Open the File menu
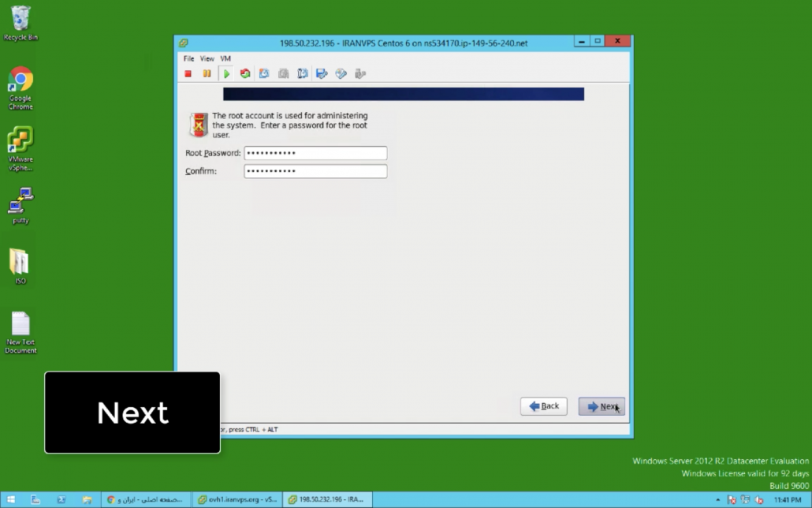Image resolution: width=812 pixels, height=508 pixels. (188, 58)
